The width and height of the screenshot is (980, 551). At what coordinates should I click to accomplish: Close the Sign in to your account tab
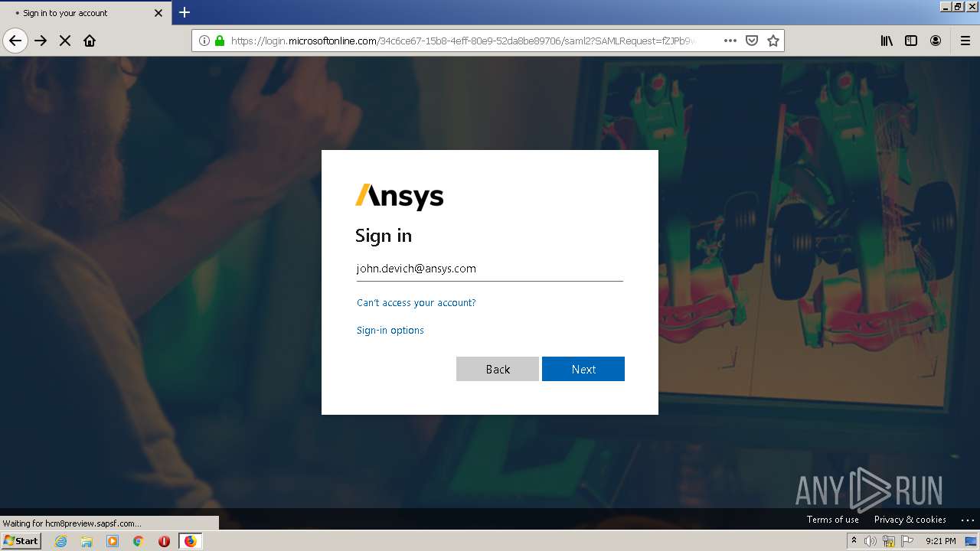[158, 13]
